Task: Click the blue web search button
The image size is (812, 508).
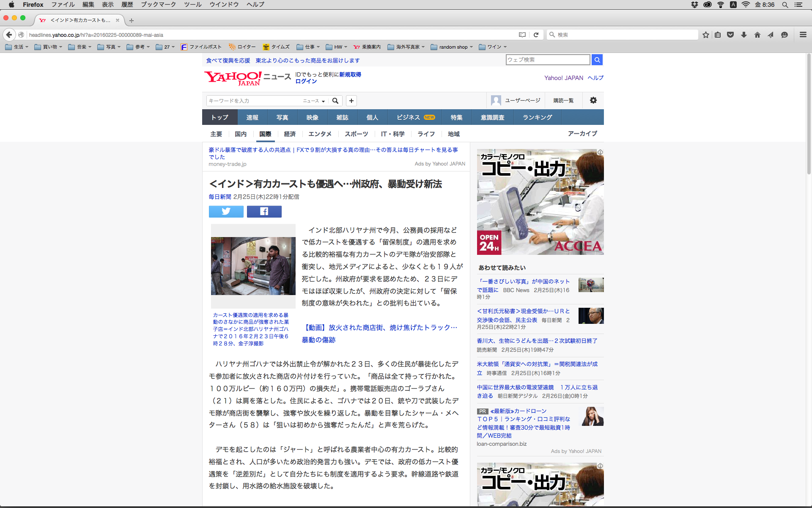Action: [597, 60]
